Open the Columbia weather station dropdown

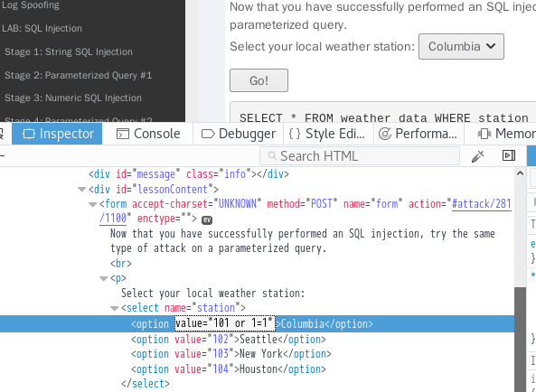[x=461, y=46]
